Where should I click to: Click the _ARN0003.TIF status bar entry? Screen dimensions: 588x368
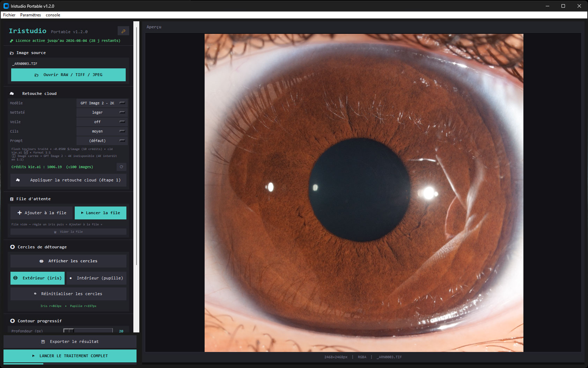click(x=389, y=357)
